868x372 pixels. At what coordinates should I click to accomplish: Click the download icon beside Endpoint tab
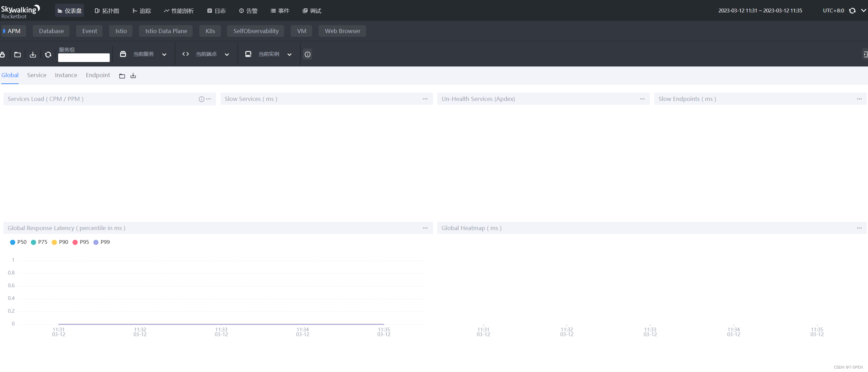coord(133,76)
